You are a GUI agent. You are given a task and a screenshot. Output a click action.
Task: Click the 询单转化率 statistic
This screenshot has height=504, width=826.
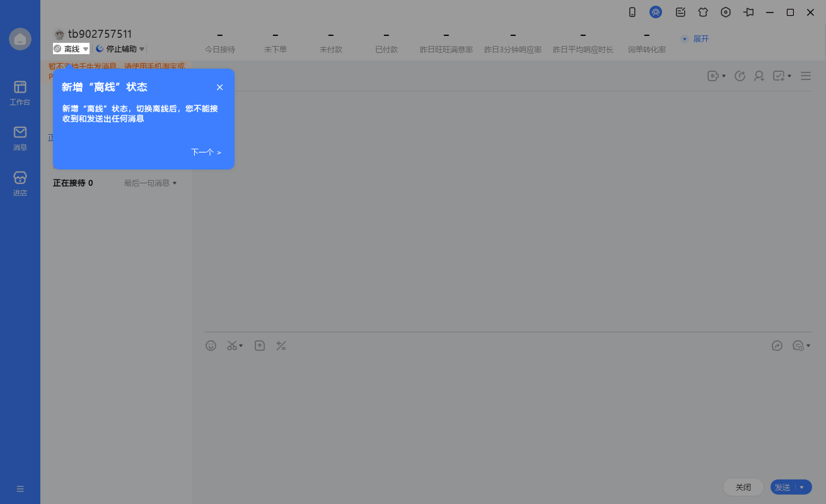(x=647, y=42)
